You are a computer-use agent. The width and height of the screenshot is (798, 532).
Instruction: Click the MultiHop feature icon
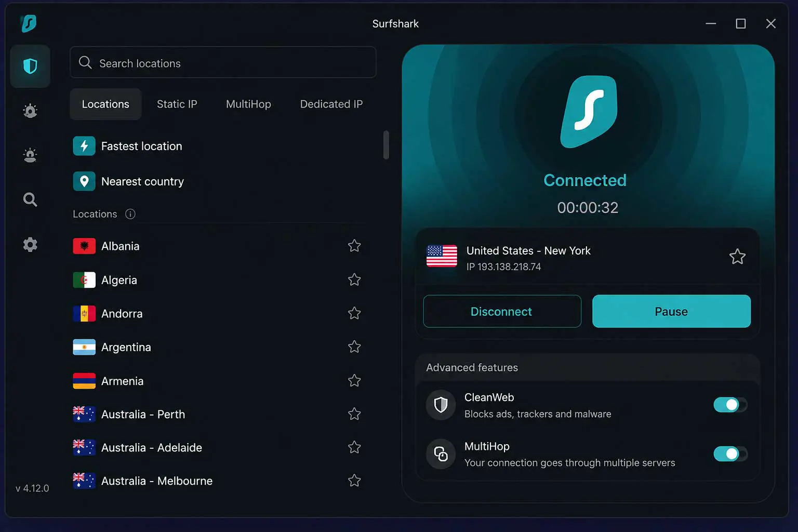(441, 454)
